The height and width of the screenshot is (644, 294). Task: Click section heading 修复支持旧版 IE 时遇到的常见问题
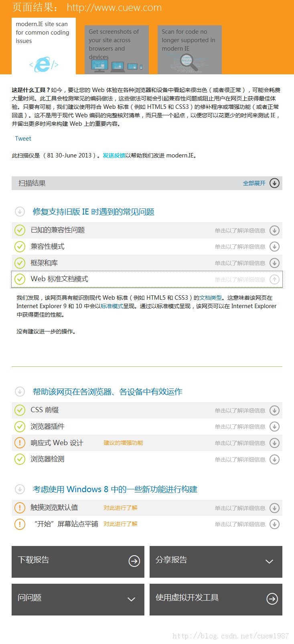[x=93, y=212]
